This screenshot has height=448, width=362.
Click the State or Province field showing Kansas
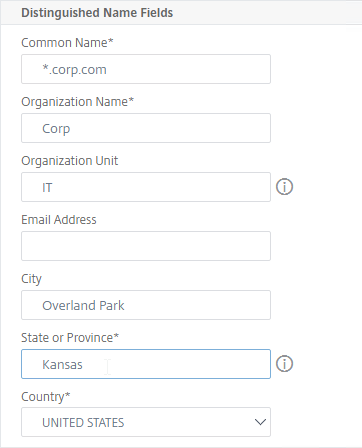coord(146,364)
